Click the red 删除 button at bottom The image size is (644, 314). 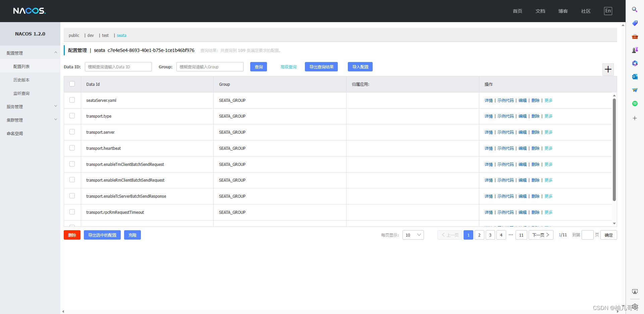(x=72, y=235)
